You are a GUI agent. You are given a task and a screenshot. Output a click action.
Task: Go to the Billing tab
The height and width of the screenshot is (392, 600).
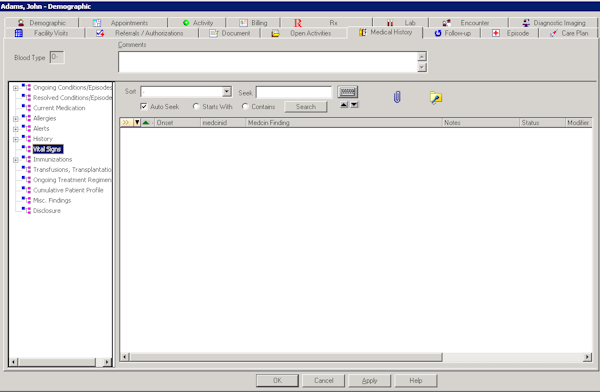(253, 23)
